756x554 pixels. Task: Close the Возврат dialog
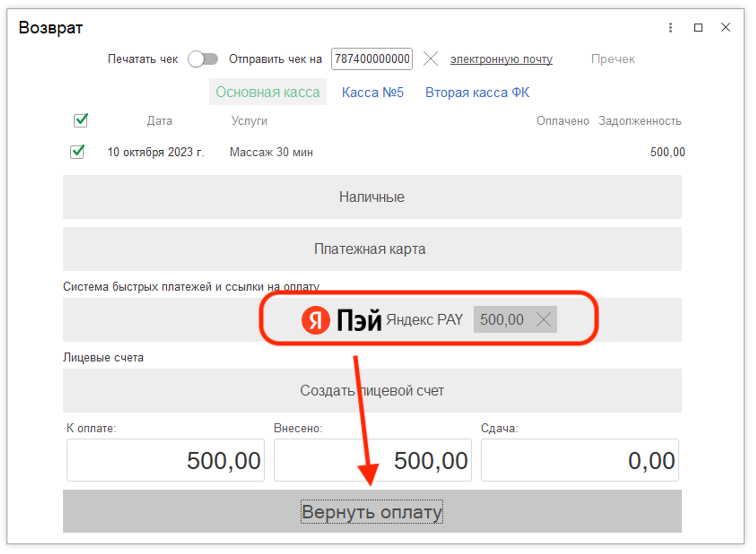click(x=726, y=28)
